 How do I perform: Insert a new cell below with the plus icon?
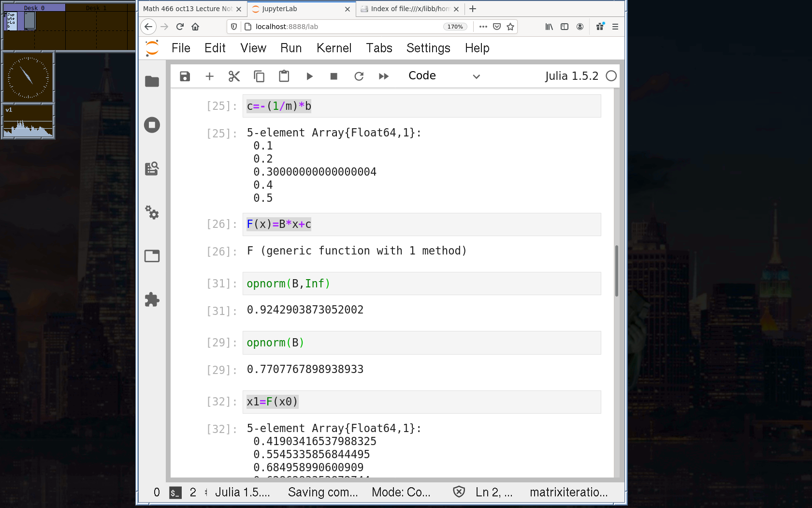(209, 76)
